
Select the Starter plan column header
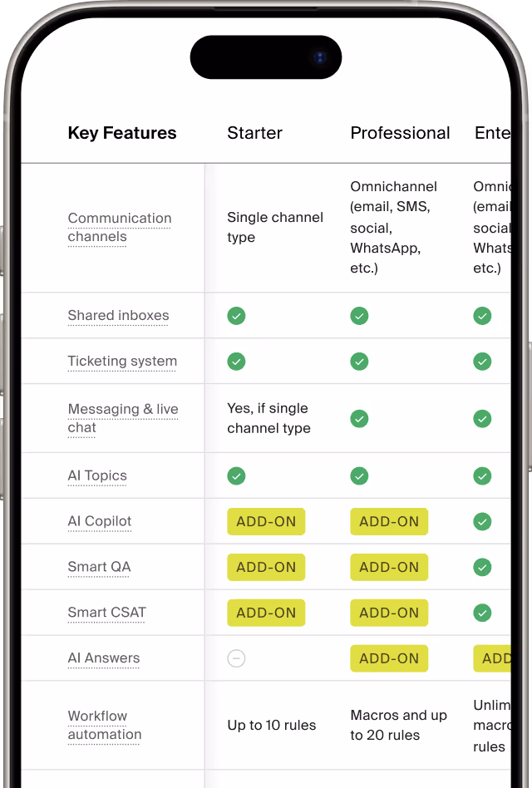tap(254, 133)
